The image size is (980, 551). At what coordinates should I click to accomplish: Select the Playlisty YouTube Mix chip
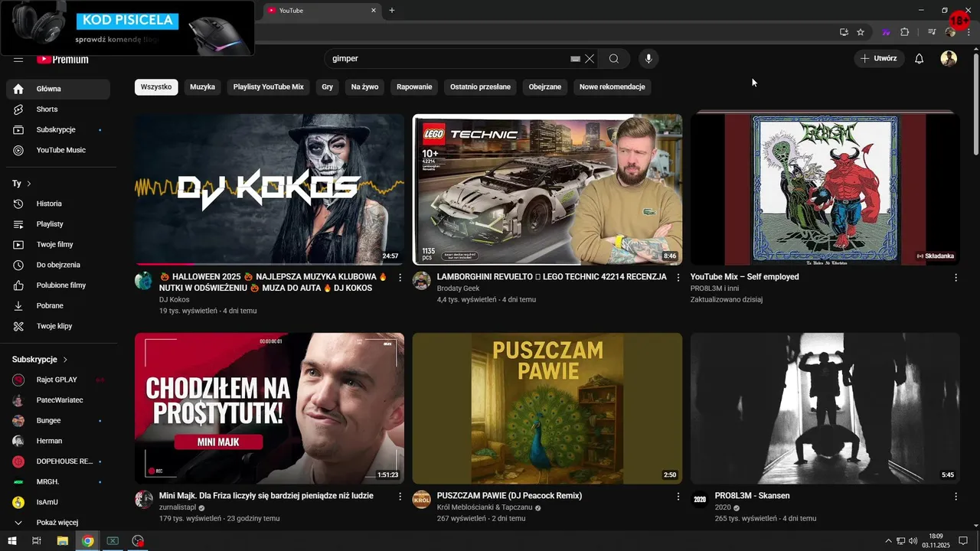(x=269, y=87)
